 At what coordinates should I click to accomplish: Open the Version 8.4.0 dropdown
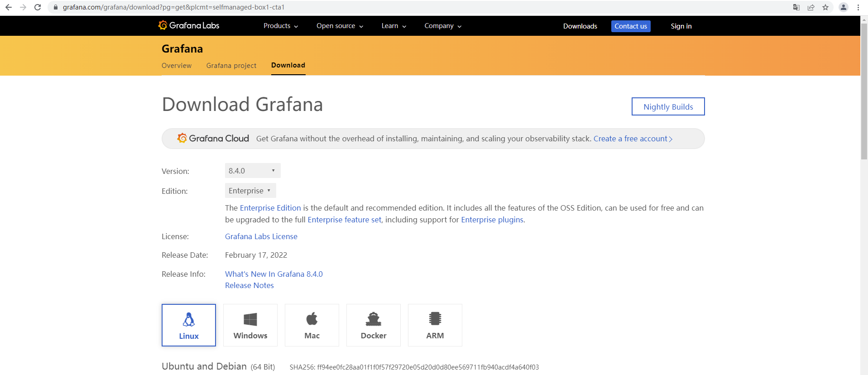click(x=253, y=171)
